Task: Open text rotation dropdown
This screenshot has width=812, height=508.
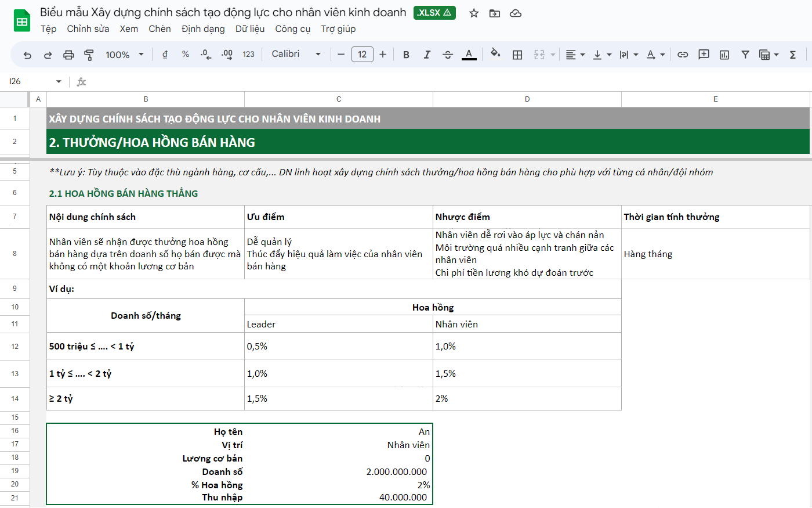Action: (x=655, y=55)
